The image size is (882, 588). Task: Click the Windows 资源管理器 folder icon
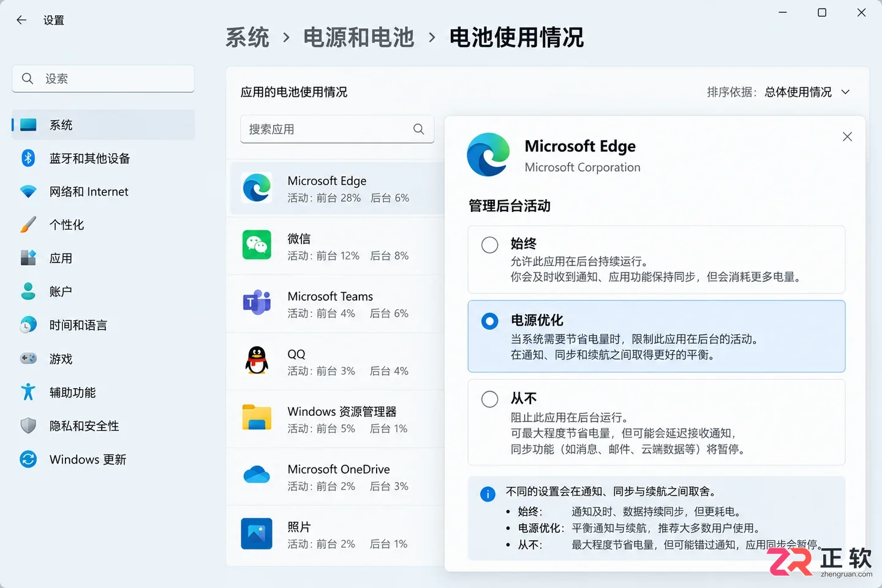(257, 418)
